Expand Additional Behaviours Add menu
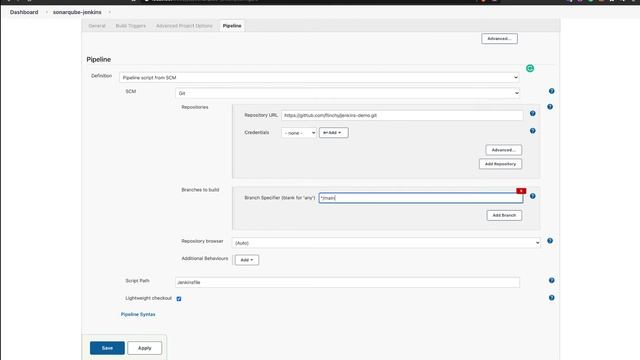The image size is (640, 360). (x=247, y=260)
